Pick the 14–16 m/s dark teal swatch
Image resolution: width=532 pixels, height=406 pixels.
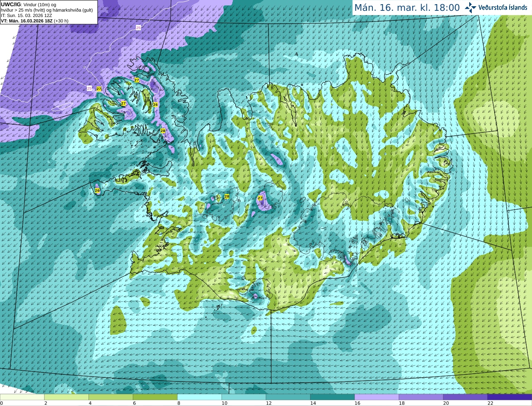332,397
